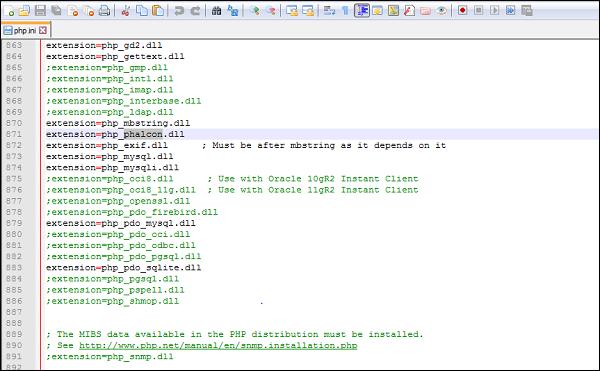Viewport: 600px width, 371px height.
Task: Click commented line ;extension=php_snmp.dll
Action: (109, 356)
